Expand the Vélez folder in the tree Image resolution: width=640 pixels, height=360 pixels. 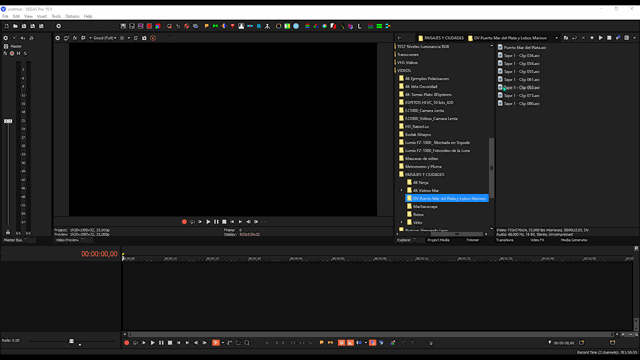(x=402, y=222)
